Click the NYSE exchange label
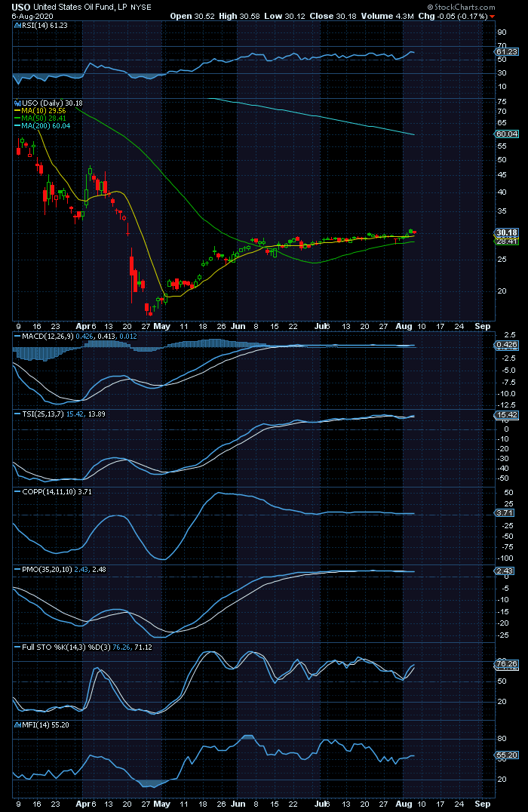 [x=141, y=8]
